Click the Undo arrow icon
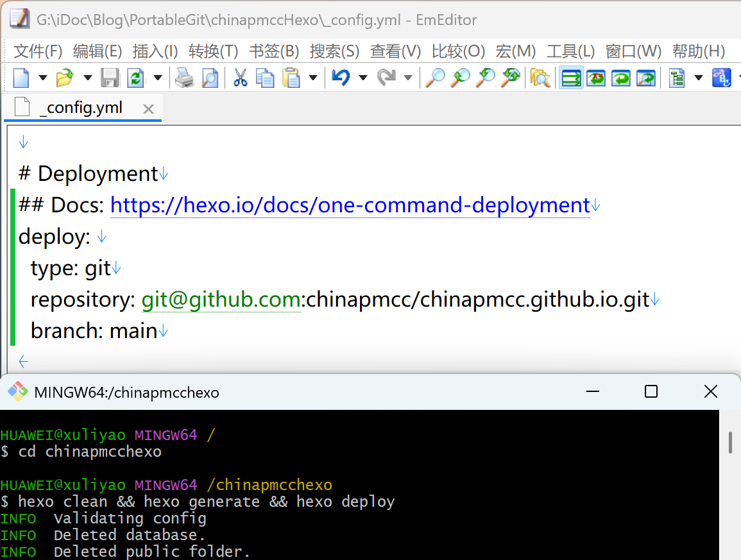Image resolution: width=741 pixels, height=560 pixels. click(x=340, y=78)
